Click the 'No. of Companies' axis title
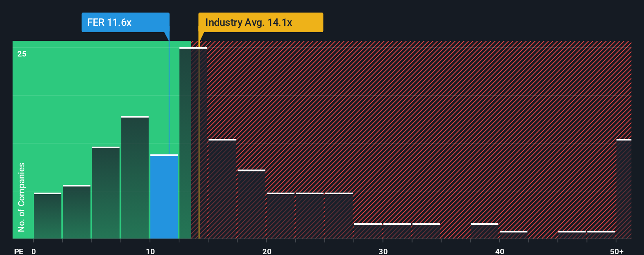 click(21, 197)
